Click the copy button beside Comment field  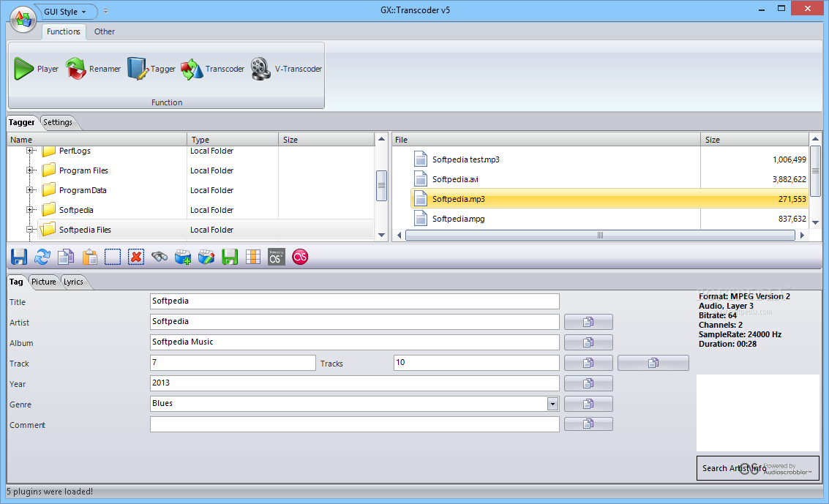click(x=588, y=424)
